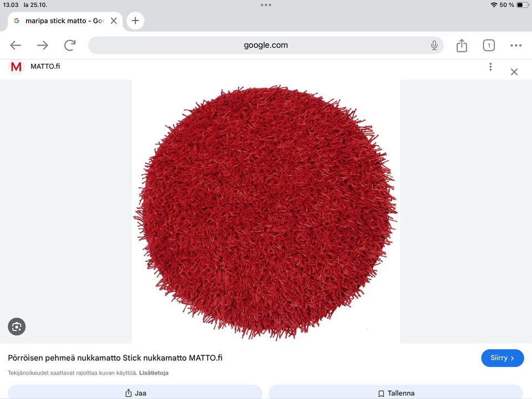The height and width of the screenshot is (399, 532).
Task: Open the browser share sheet icon
Action: (462, 45)
